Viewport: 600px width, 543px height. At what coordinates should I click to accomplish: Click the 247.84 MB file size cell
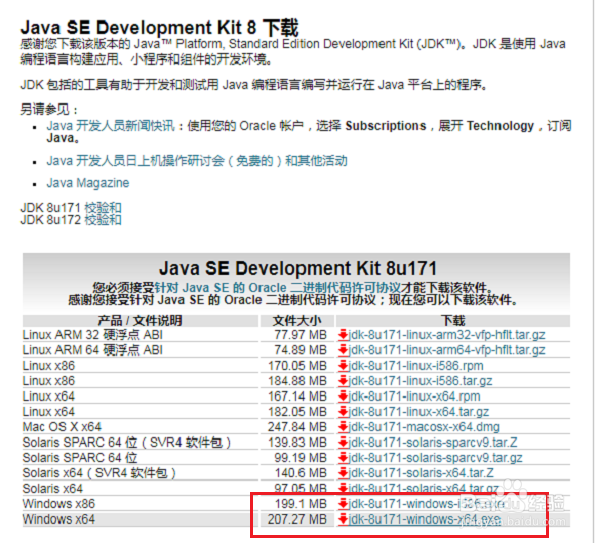297,427
